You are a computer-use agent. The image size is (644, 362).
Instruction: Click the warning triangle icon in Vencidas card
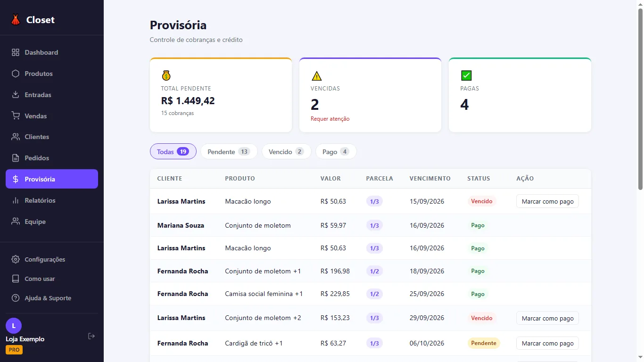tap(316, 75)
